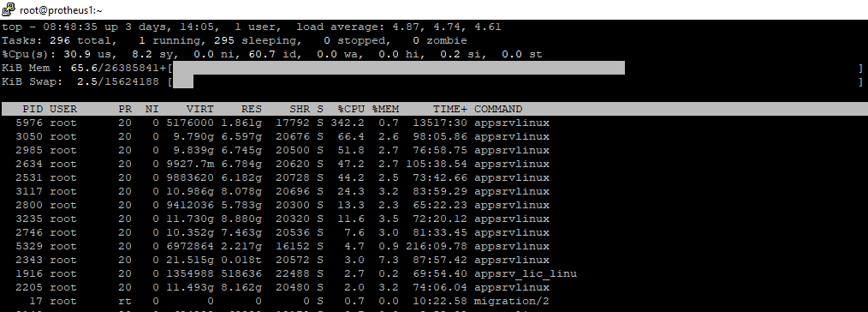The image size is (868, 312).
Task: Click PID 3235 in the list
Action: [x=29, y=219]
